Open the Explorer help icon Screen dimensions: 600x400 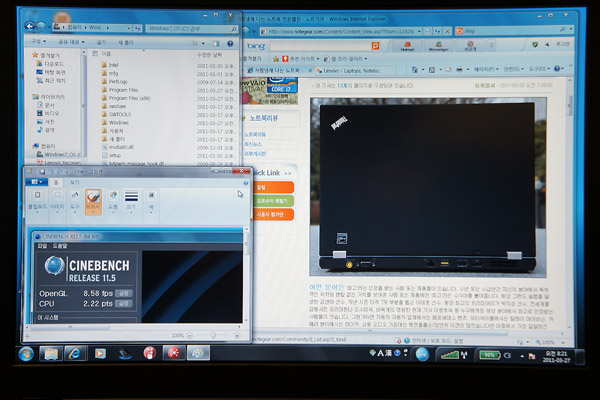[x=230, y=44]
